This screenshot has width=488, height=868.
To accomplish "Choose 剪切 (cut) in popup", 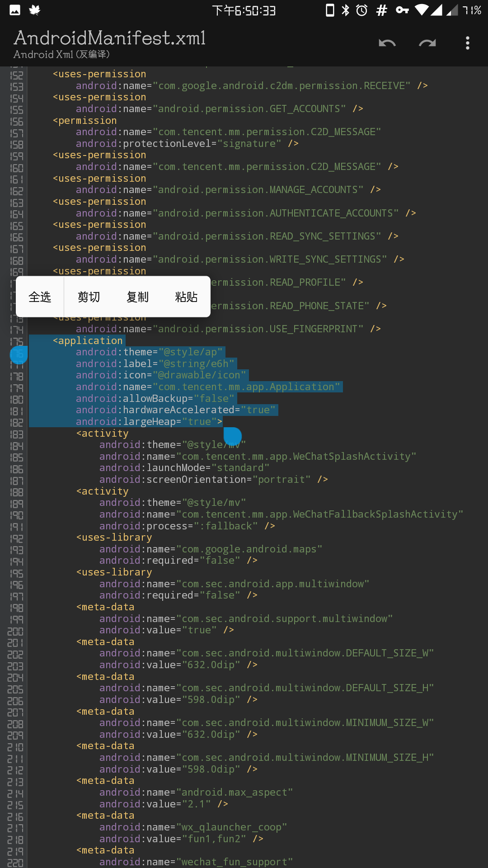I will [89, 297].
